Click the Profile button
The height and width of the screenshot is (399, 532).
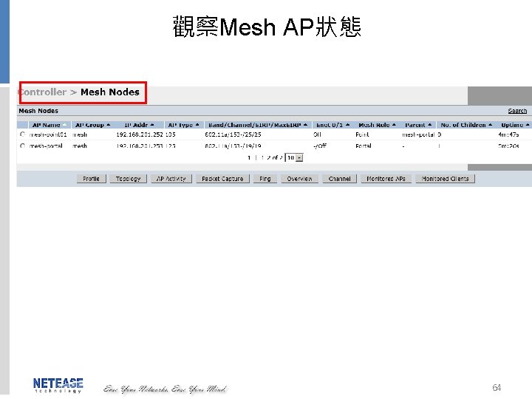[92, 179]
